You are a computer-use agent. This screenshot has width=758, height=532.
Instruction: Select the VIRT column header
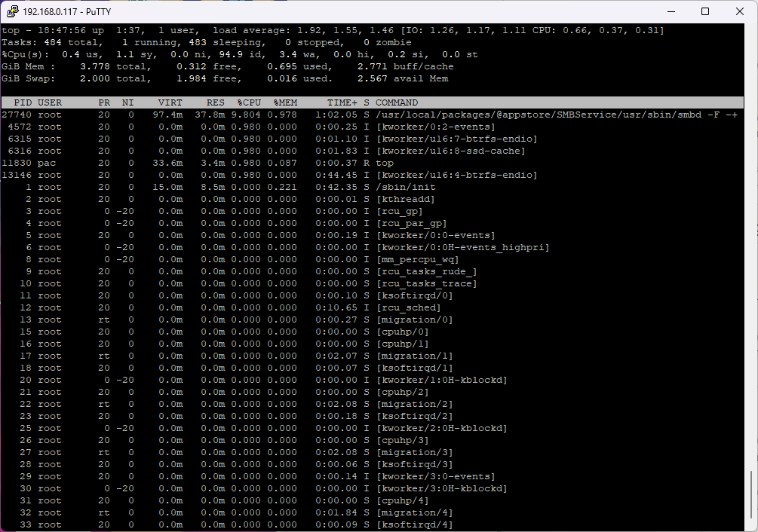click(x=170, y=102)
